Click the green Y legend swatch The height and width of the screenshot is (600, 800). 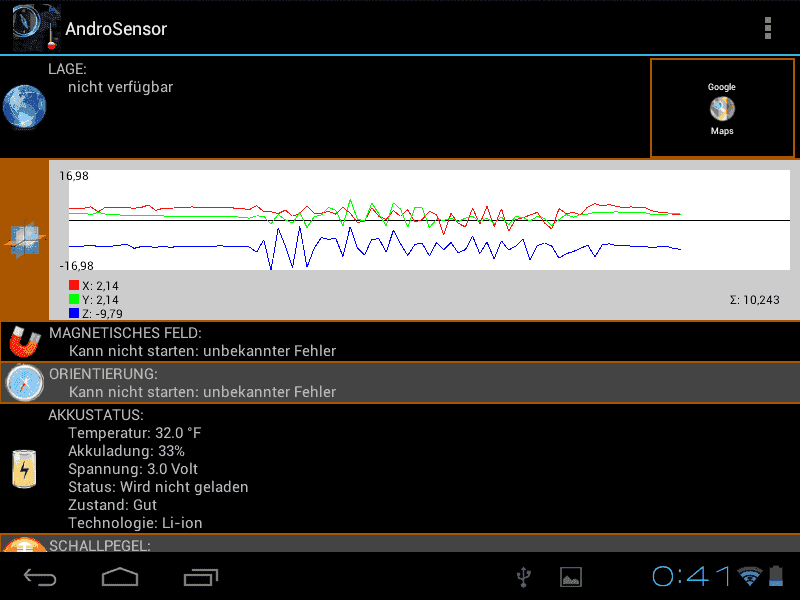point(74,299)
